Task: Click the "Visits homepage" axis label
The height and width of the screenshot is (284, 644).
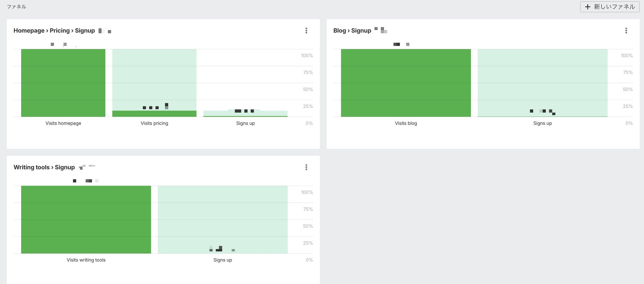Action: pos(63,123)
